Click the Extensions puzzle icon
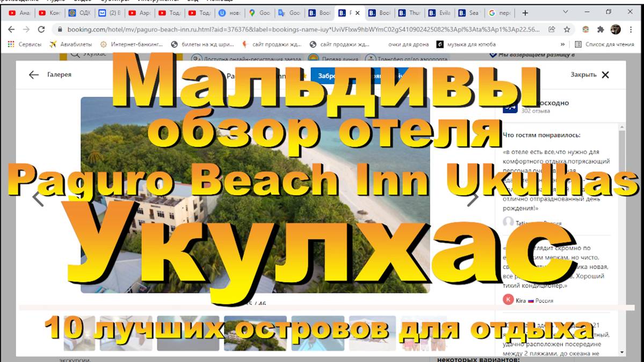Screen dimensions: 644x362 pyautogui.click(x=600, y=30)
